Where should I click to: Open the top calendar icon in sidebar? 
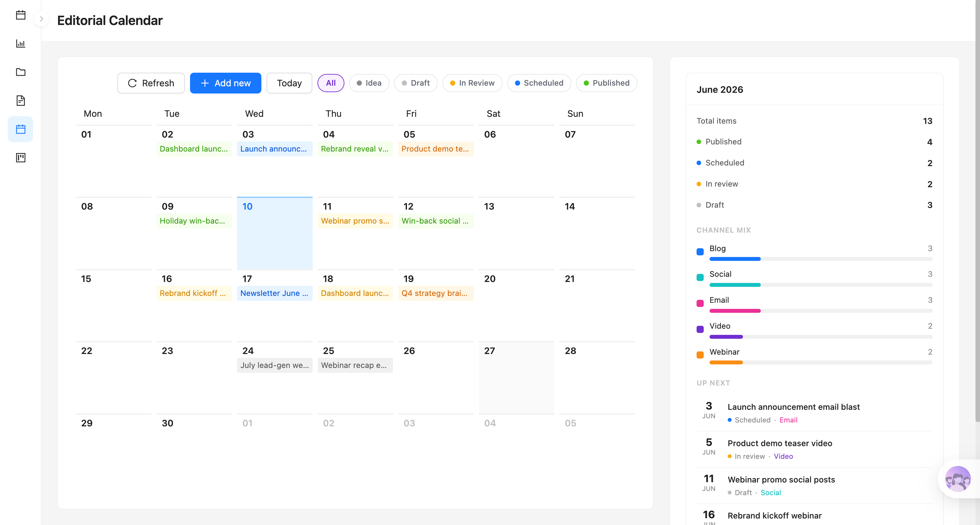20,15
